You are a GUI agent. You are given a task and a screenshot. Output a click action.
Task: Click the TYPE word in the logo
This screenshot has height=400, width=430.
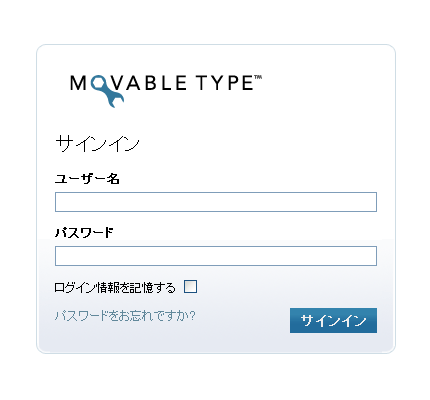point(225,83)
